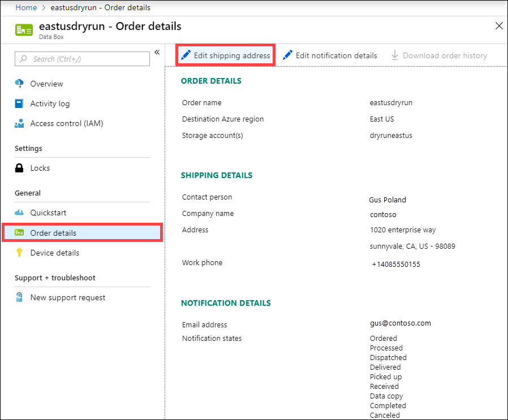
Task: Click the Data Box resource icon in header
Action: [x=23, y=29]
